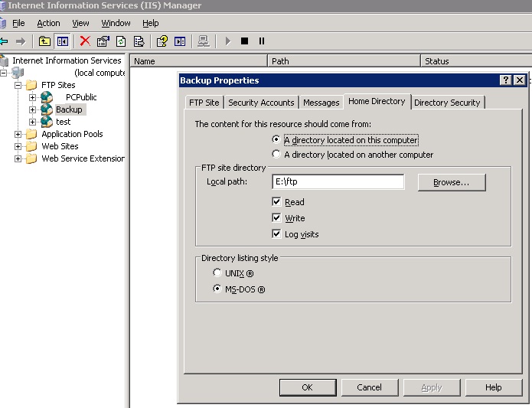The height and width of the screenshot is (408, 532).
Task: Select the Home Directory tab
Action: pyautogui.click(x=377, y=101)
